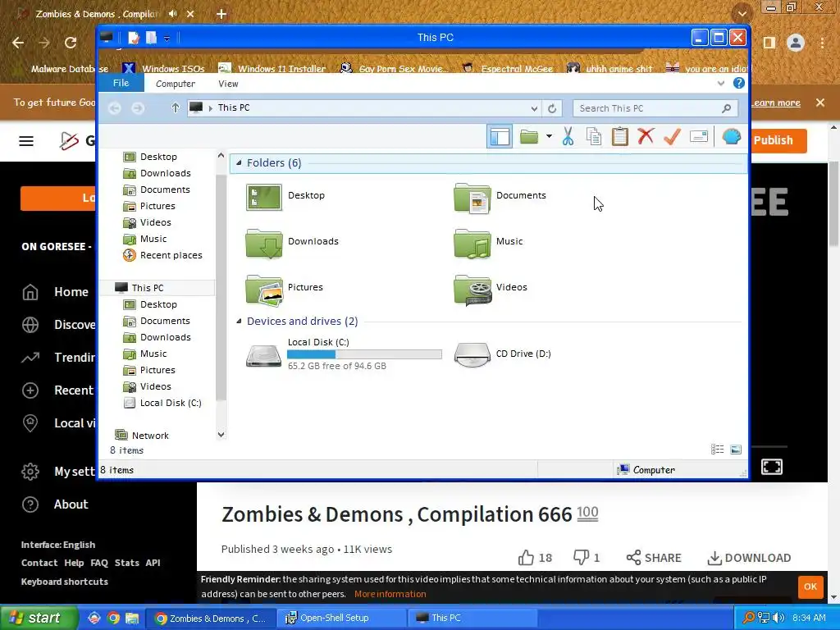Expand the ribbon with the chevron arrow
Image resolution: width=840 pixels, height=630 pixels.
click(x=721, y=83)
